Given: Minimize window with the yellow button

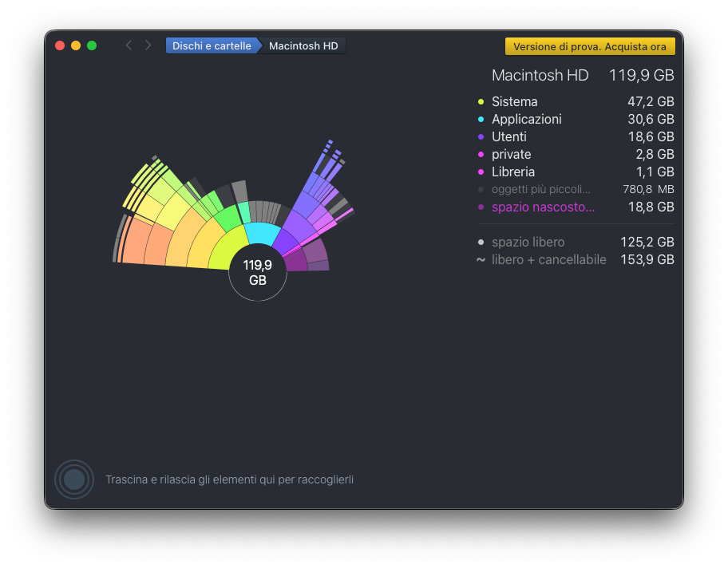Looking at the screenshot, I should 76,45.
